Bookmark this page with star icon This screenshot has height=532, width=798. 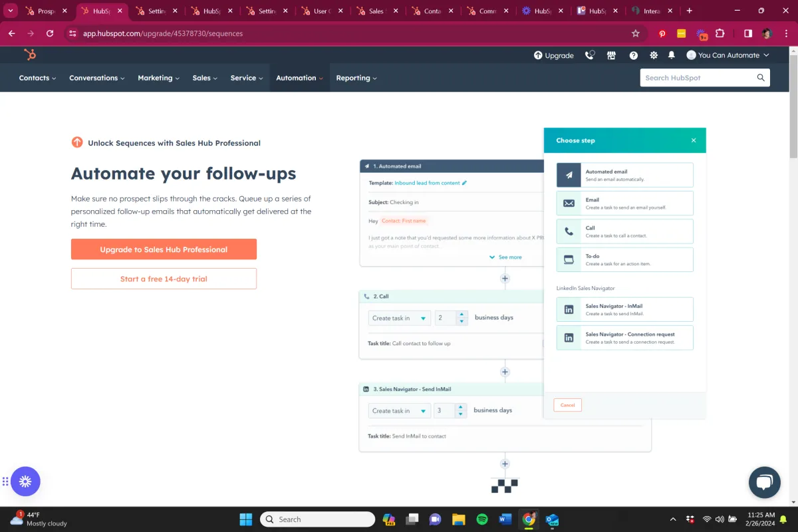click(636, 33)
